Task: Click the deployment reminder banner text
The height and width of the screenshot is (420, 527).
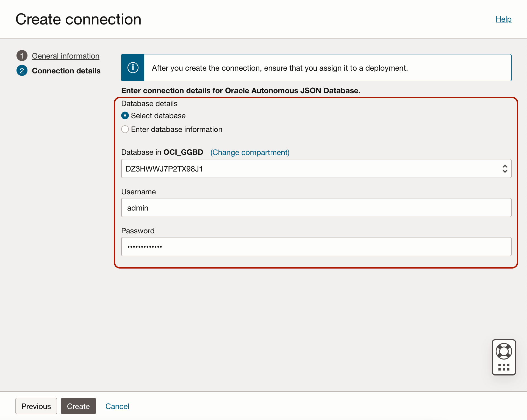Action: coord(280,68)
